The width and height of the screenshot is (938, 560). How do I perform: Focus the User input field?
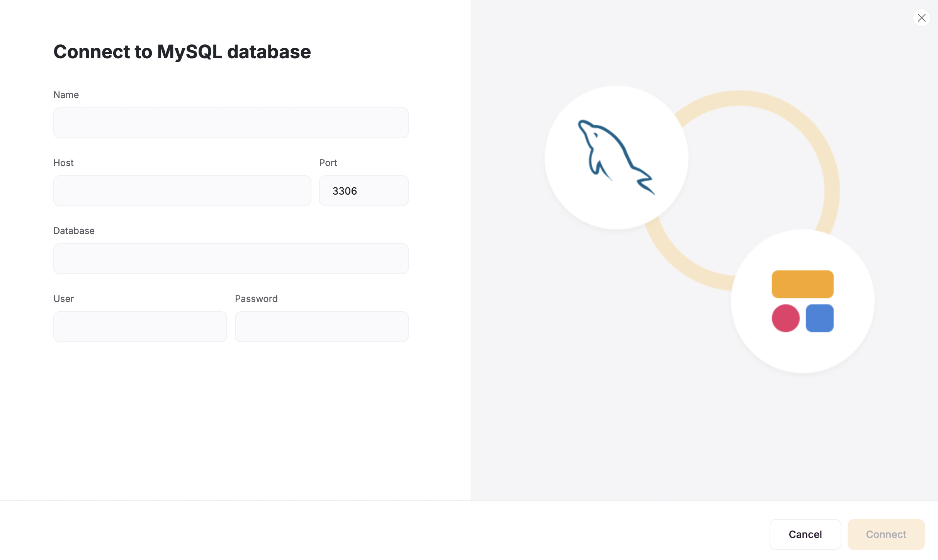coord(140,327)
